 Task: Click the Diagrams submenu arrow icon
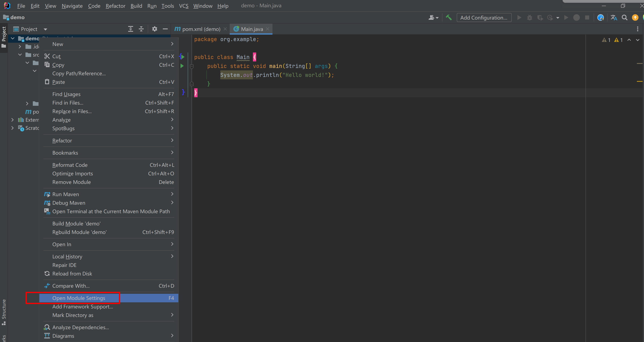tap(172, 336)
